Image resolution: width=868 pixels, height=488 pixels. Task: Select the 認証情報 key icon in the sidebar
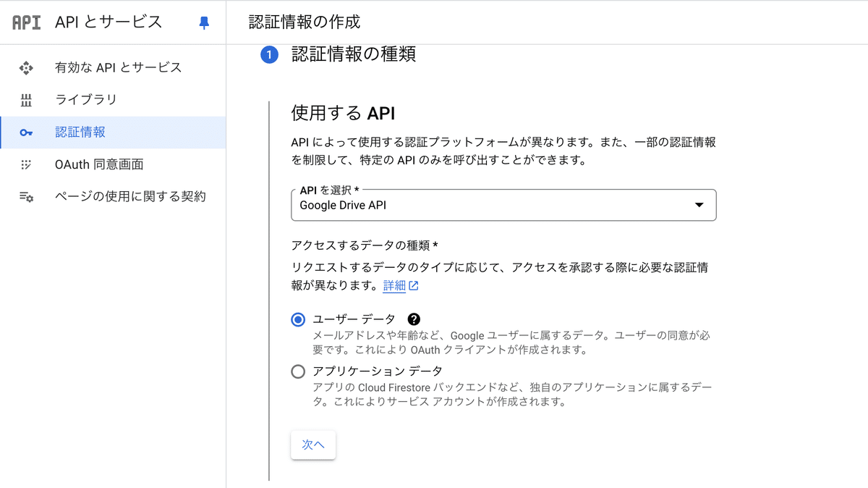[27, 132]
